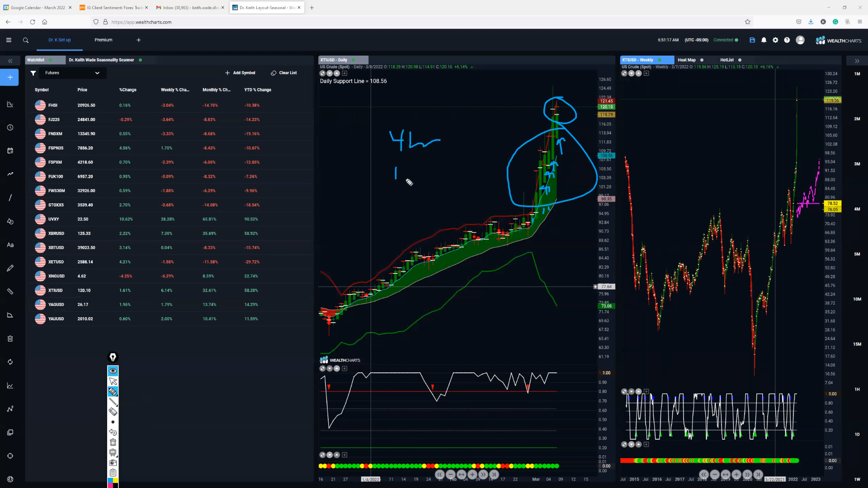
Task: Save the layout with the floppy icon
Action: coord(752,40)
